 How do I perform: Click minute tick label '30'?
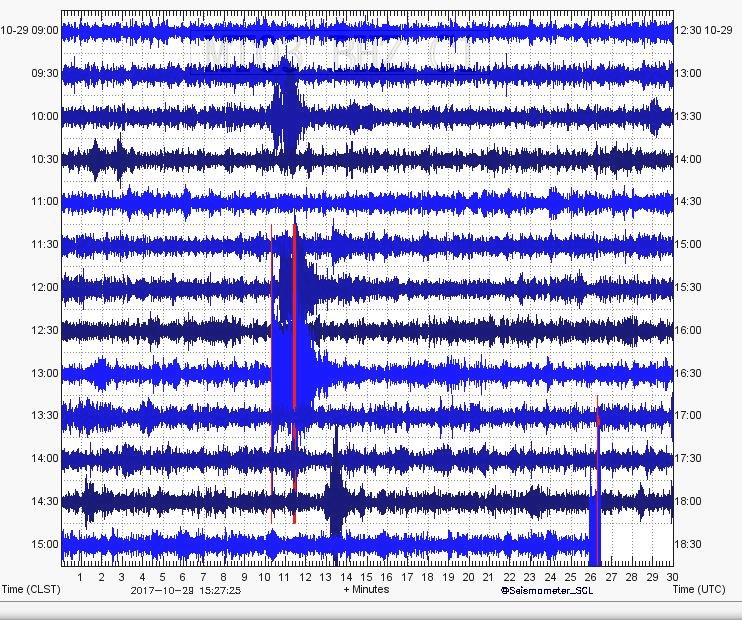pos(672,577)
